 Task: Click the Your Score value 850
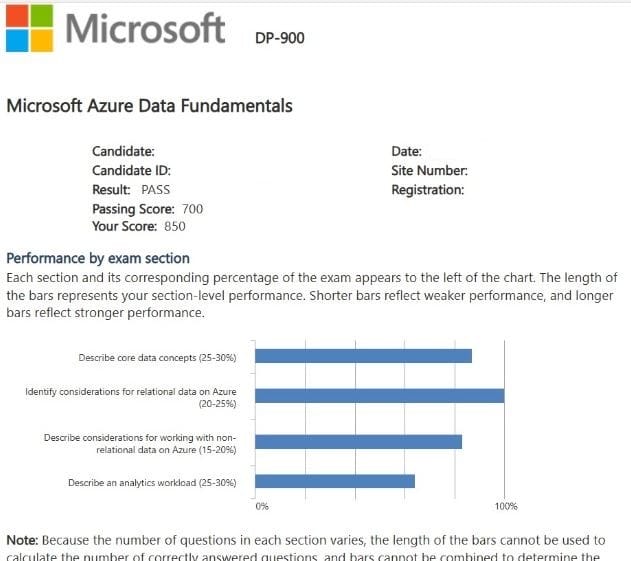click(175, 226)
